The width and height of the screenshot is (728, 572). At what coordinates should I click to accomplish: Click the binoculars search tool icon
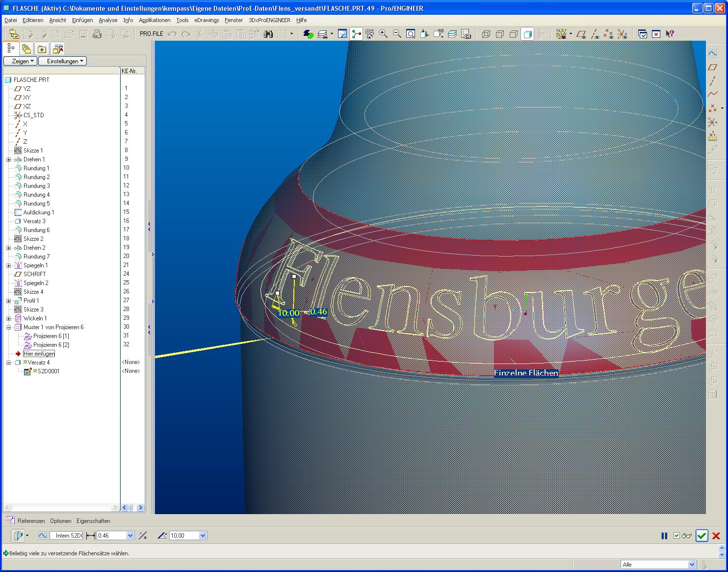[x=268, y=34]
